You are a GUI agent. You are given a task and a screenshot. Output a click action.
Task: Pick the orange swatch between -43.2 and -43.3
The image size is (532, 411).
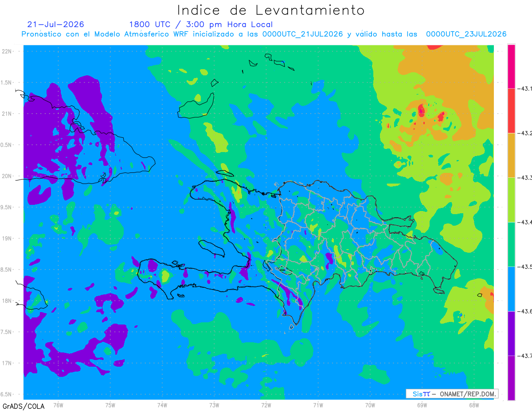point(511,155)
